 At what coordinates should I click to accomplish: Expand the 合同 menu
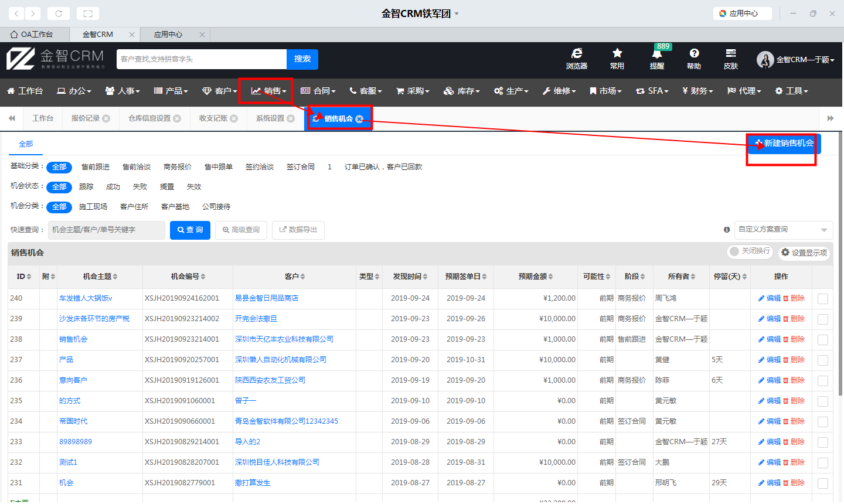tap(318, 91)
